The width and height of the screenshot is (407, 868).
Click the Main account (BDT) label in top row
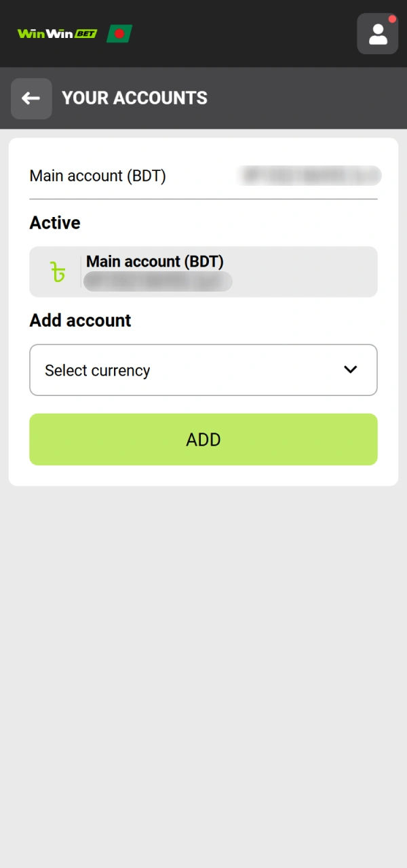pos(98,176)
